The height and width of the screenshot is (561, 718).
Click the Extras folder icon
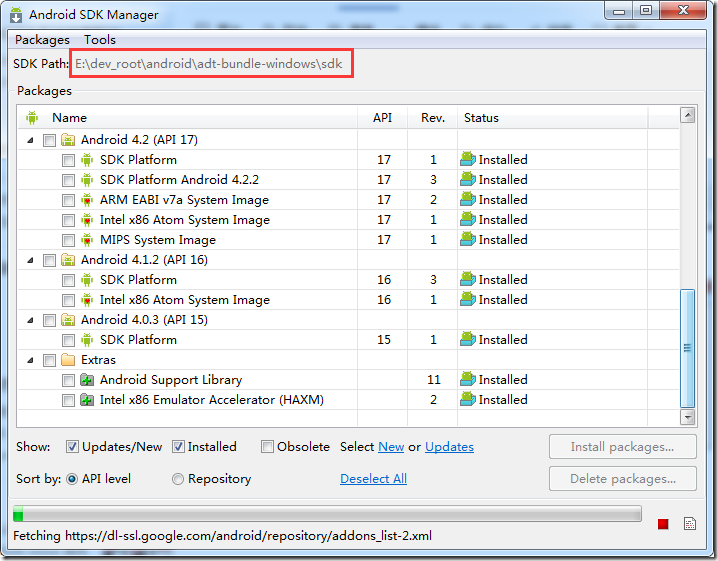68,360
